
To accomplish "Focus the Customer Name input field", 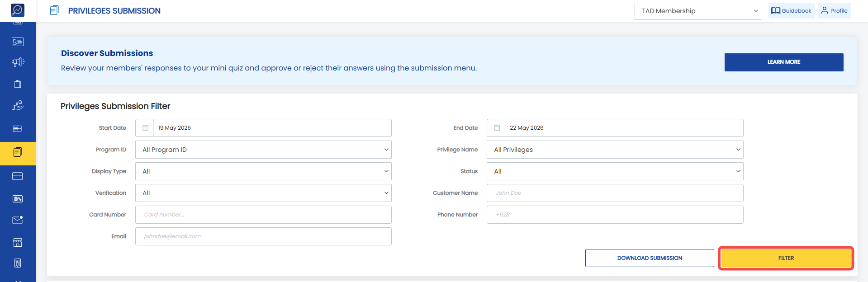I will (x=615, y=193).
